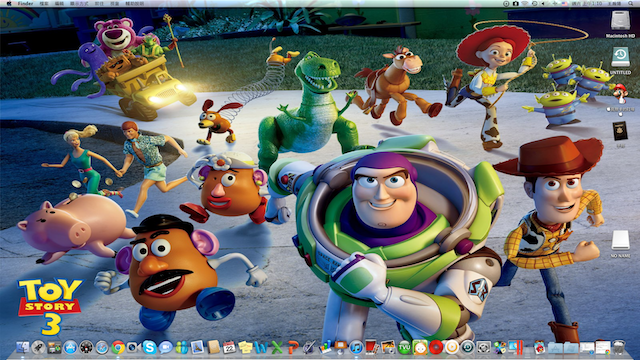The image size is (640, 360).
Task: Launch Microsoft Excel green X icon
Action: pyautogui.click(x=277, y=347)
